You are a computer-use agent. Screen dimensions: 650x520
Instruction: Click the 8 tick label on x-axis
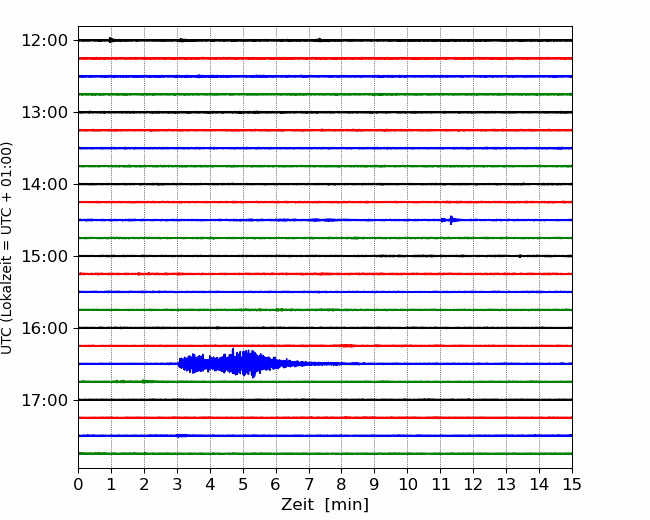(342, 484)
